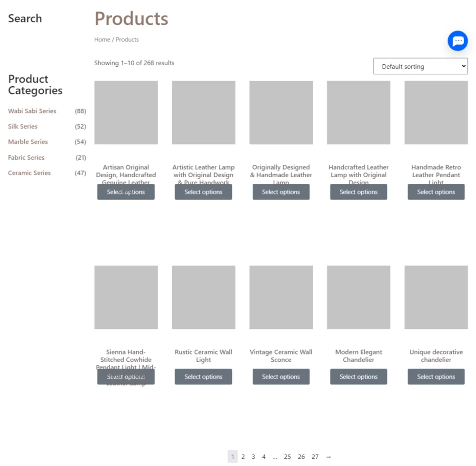The height and width of the screenshot is (466, 476).
Task: Select options for Artisan Original Design lamp
Action: (126, 192)
